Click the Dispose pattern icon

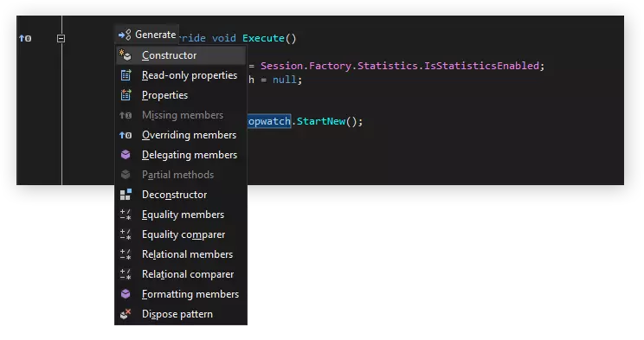[126, 314]
